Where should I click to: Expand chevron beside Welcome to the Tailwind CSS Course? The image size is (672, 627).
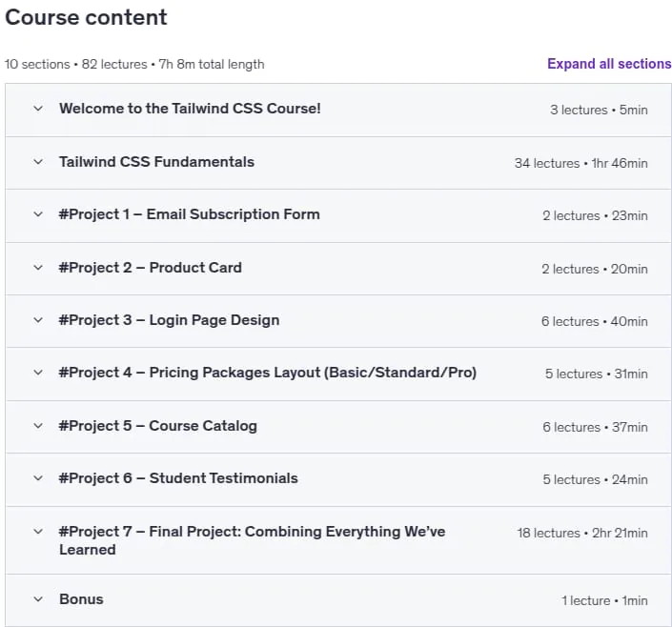click(x=38, y=109)
